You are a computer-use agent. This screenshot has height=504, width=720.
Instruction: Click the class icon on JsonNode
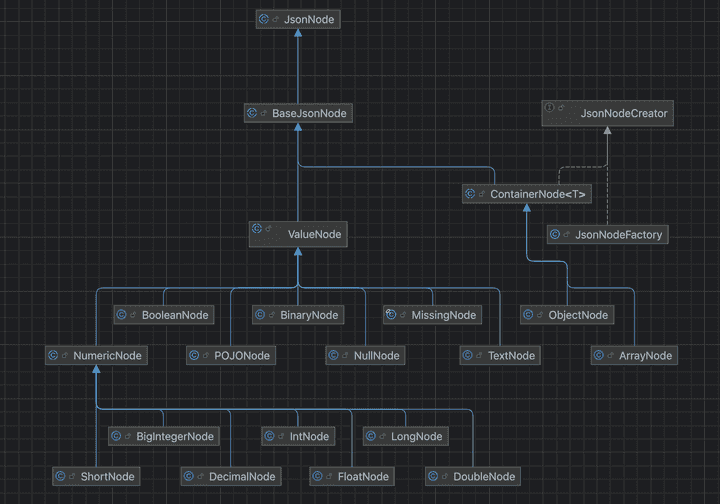point(264,19)
